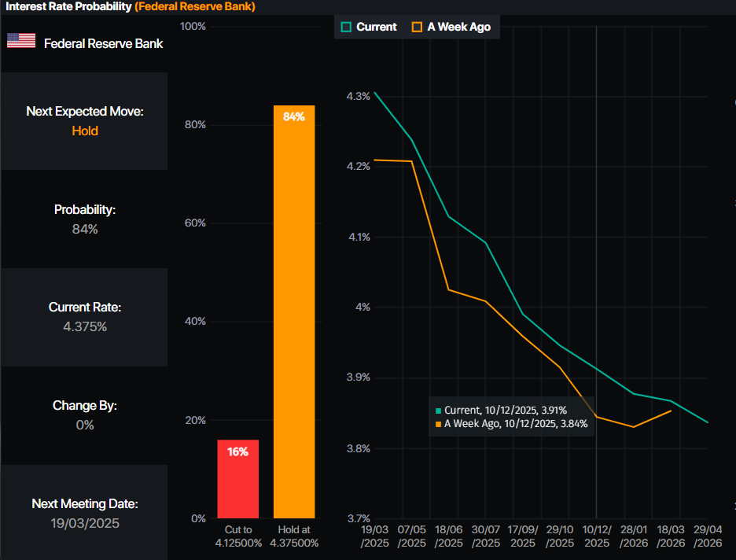Viewport: 736px width, 560px height.
Task: Select the 29/04/2026 x-axis date
Action: pyautogui.click(x=708, y=536)
